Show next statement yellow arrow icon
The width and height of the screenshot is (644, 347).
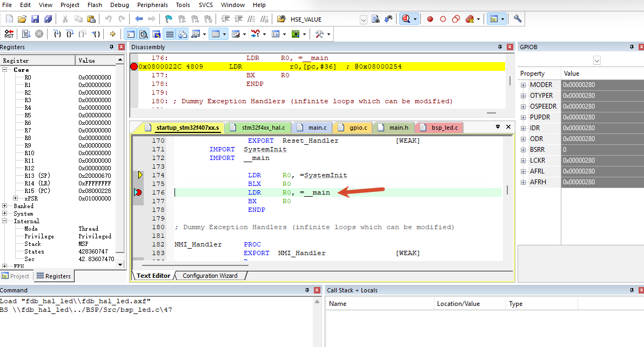tap(112, 34)
